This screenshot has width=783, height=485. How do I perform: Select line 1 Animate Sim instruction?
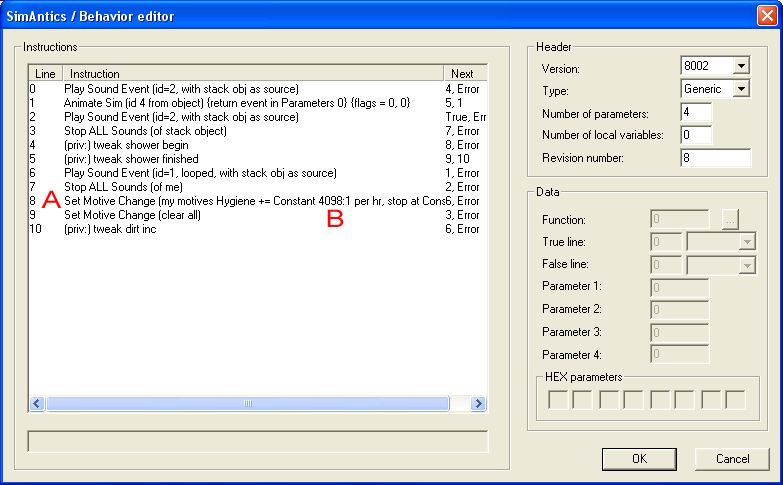(258, 103)
